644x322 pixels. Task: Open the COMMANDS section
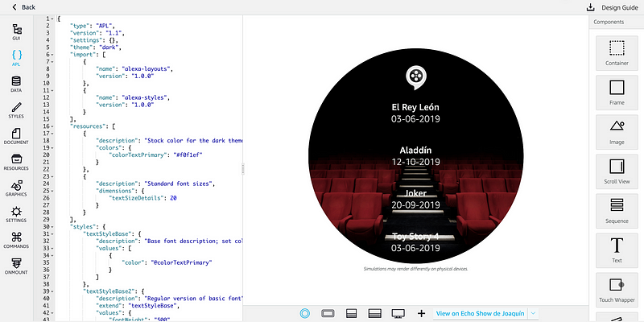click(x=16, y=240)
